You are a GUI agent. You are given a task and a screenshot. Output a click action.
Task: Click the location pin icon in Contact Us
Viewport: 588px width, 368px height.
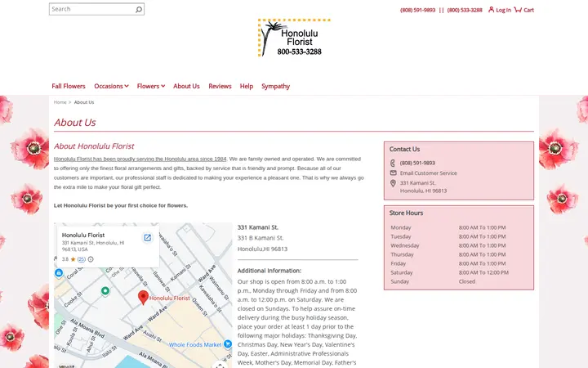[x=393, y=183]
